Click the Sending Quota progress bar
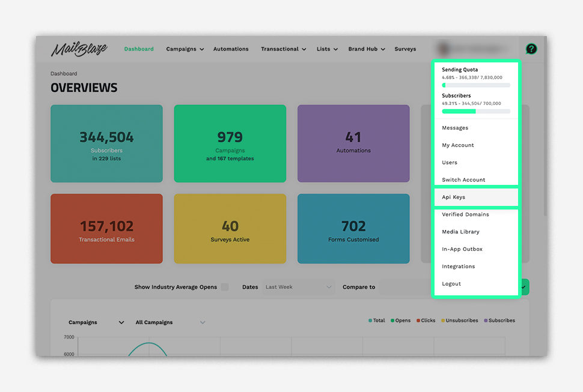This screenshot has width=583, height=392. tap(475, 85)
